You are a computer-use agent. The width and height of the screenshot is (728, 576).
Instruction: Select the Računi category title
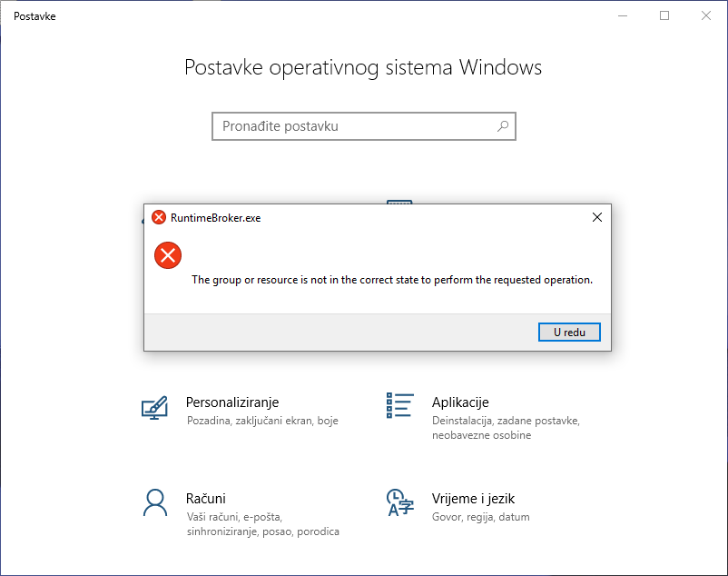[205, 498]
